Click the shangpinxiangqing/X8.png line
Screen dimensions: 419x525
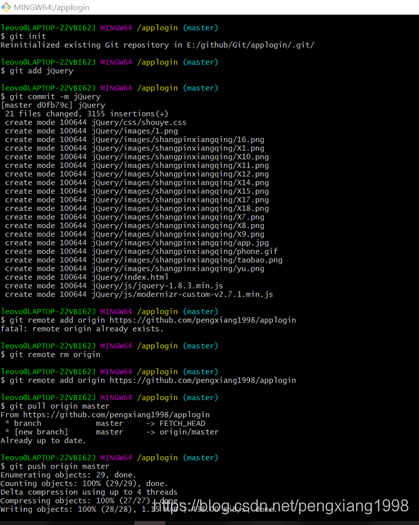[134, 226]
